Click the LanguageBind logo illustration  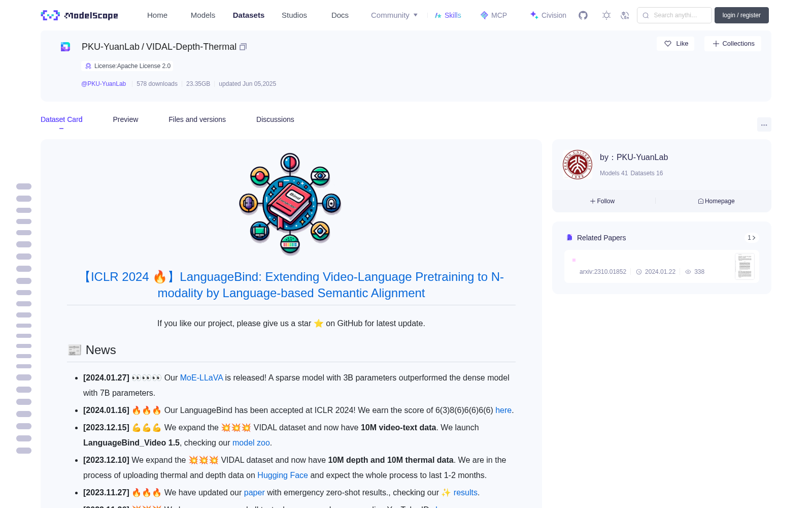tap(290, 204)
